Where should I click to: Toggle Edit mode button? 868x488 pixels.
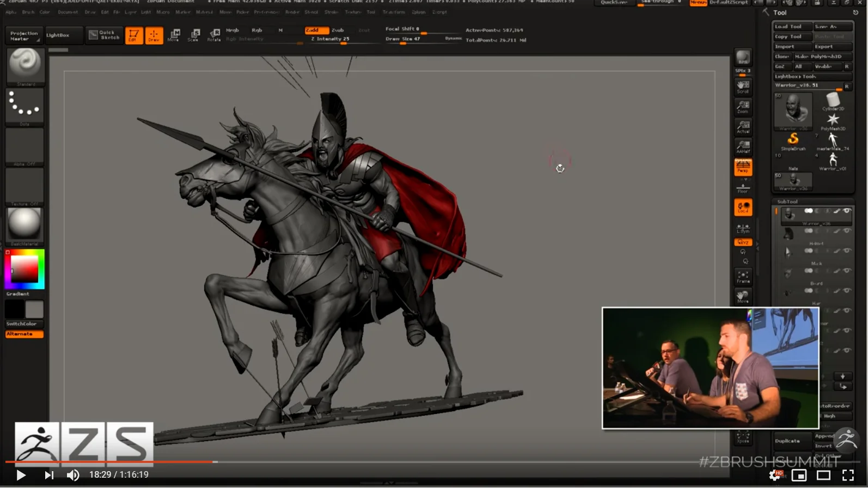coord(134,35)
